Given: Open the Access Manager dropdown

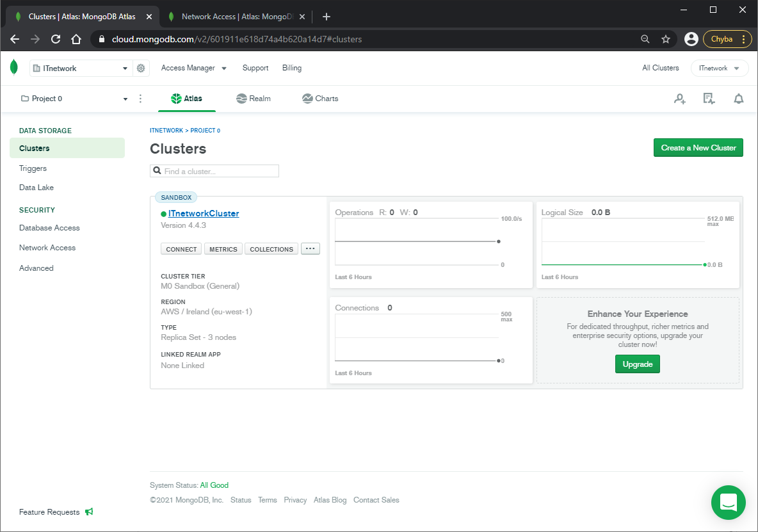Looking at the screenshot, I should pos(193,68).
